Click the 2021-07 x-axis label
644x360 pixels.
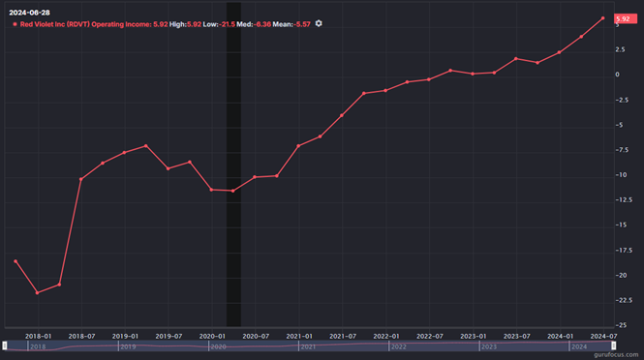click(x=343, y=336)
